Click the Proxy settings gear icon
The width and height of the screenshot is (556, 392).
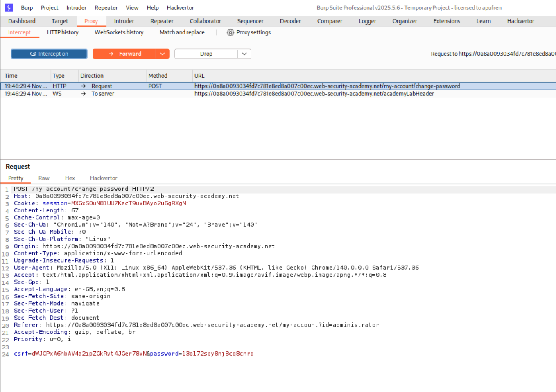click(x=231, y=32)
